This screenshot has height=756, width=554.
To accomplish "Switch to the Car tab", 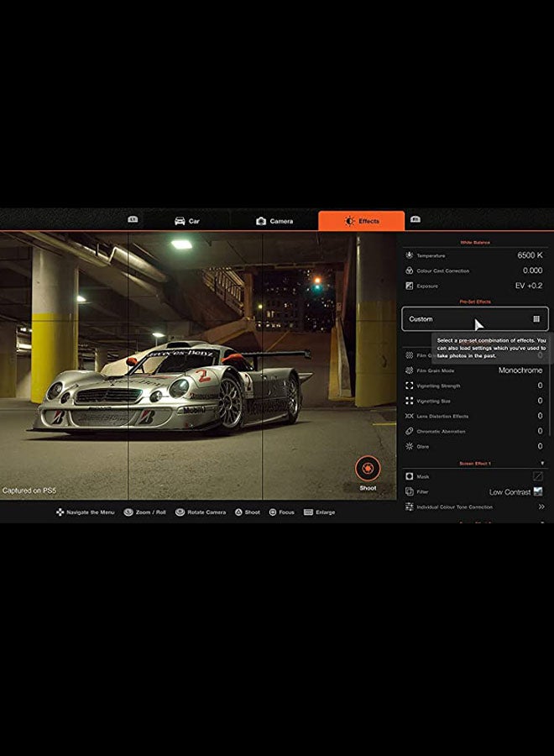I will tap(187, 221).
